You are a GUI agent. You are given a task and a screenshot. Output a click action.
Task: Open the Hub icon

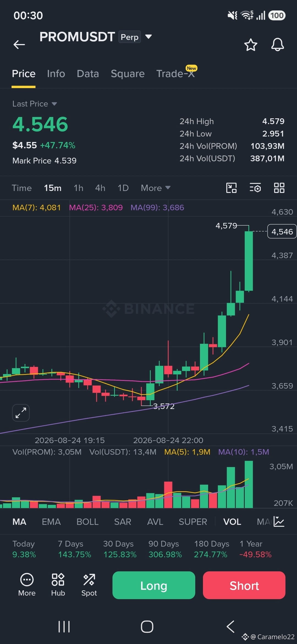58,585
